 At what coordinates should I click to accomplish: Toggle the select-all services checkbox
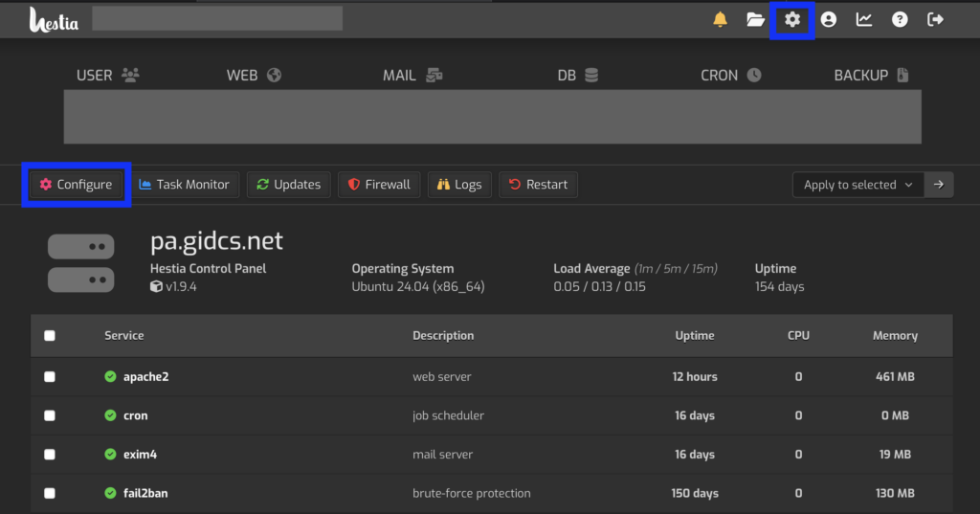50,336
